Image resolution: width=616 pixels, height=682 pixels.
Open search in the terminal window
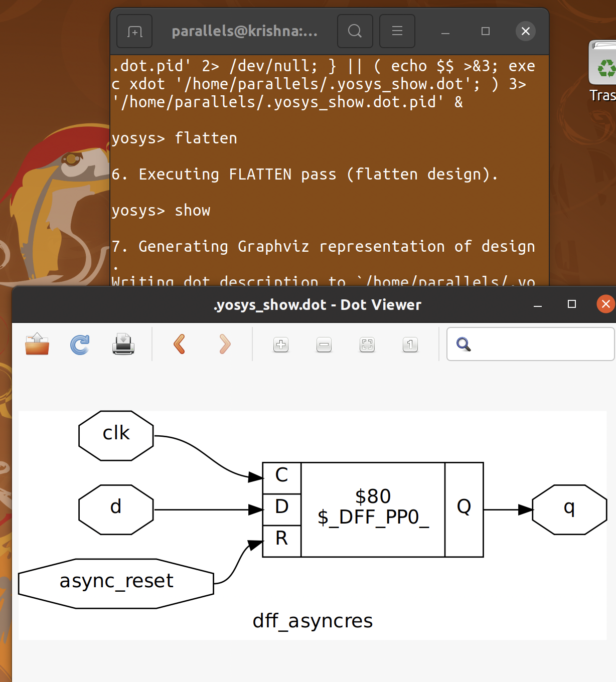click(355, 31)
